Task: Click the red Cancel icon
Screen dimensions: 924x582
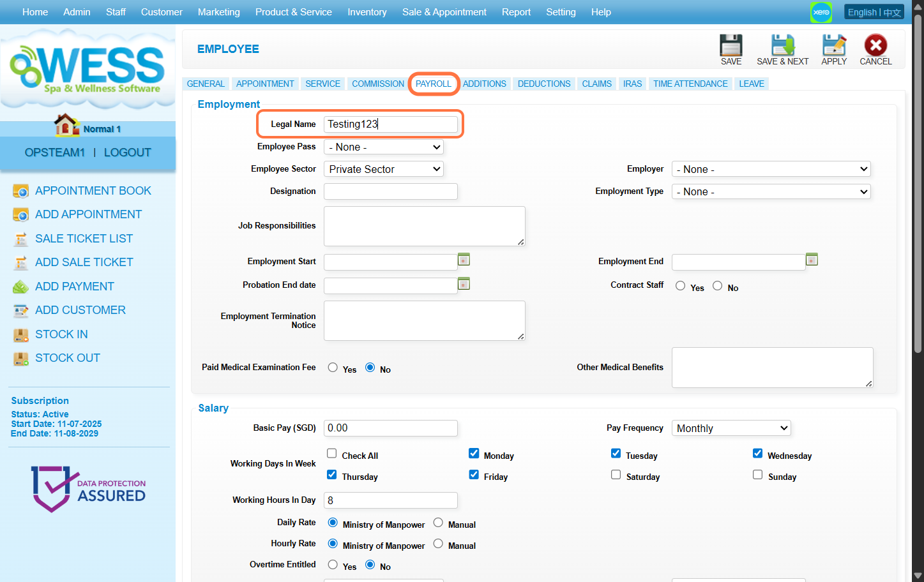Action: pyautogui.click(x=875, y=46)
